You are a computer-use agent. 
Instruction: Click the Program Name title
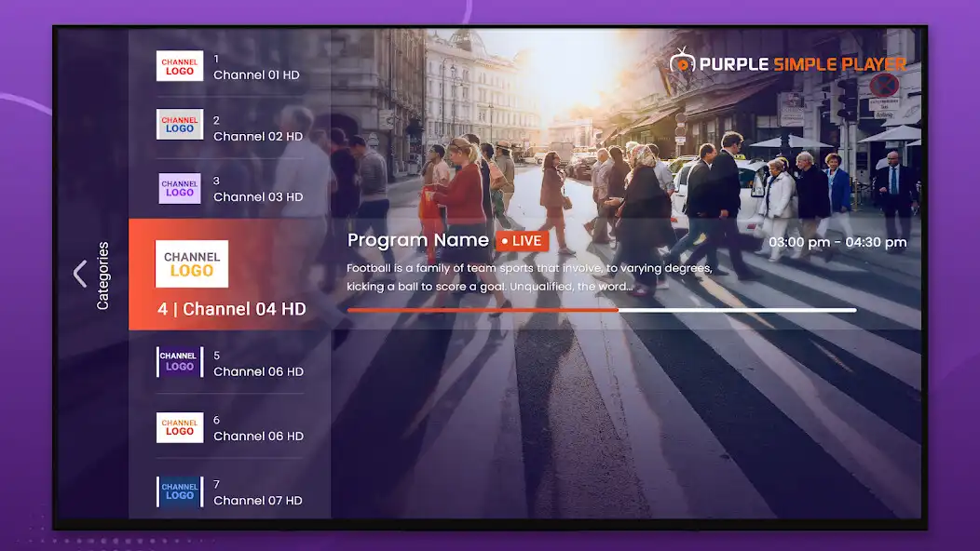tap(418, 239)
